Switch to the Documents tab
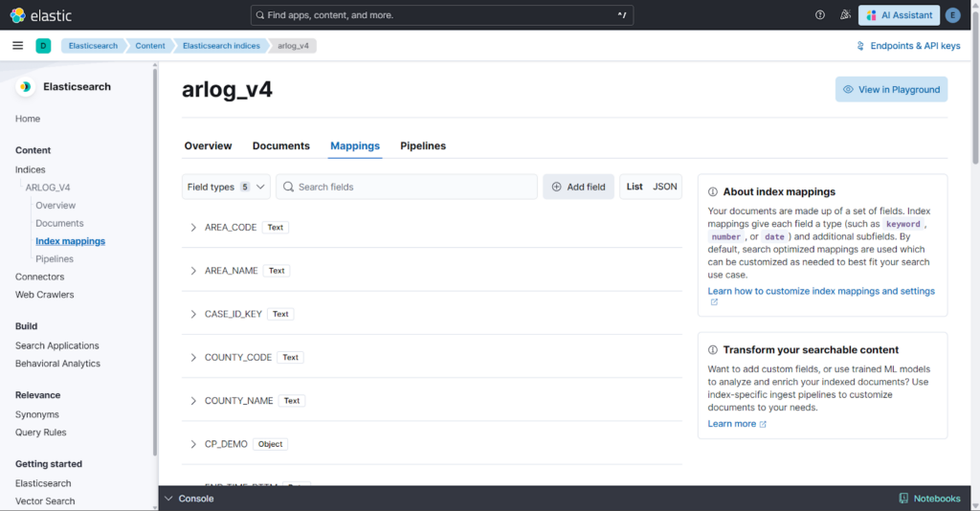This screenshot has width=980, height=511. [280, 146]
